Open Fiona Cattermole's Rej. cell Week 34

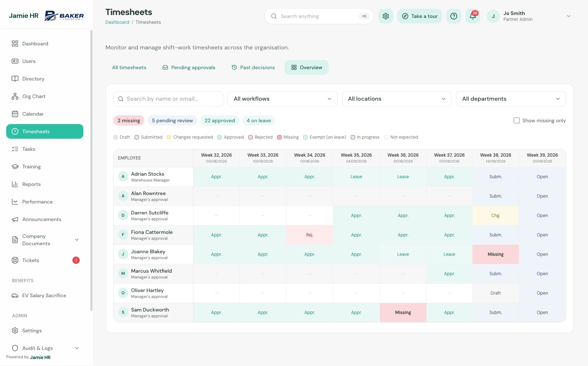tap(309, 235)
